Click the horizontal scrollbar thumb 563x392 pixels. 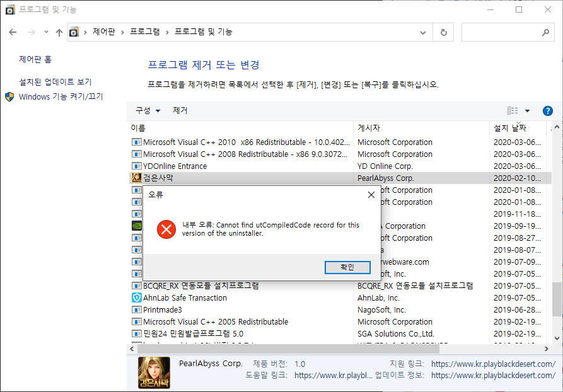pos(288,349)
